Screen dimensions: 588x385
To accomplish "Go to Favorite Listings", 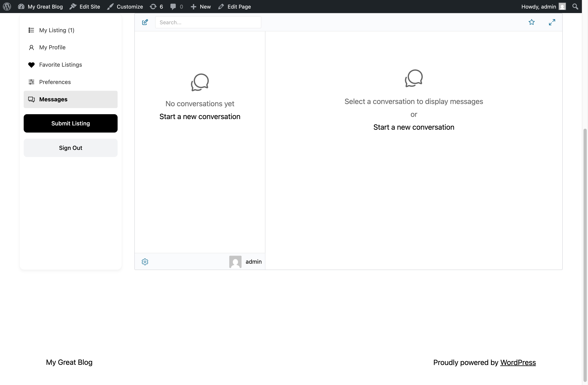I will pyautogui.click(x=71, y=65).
